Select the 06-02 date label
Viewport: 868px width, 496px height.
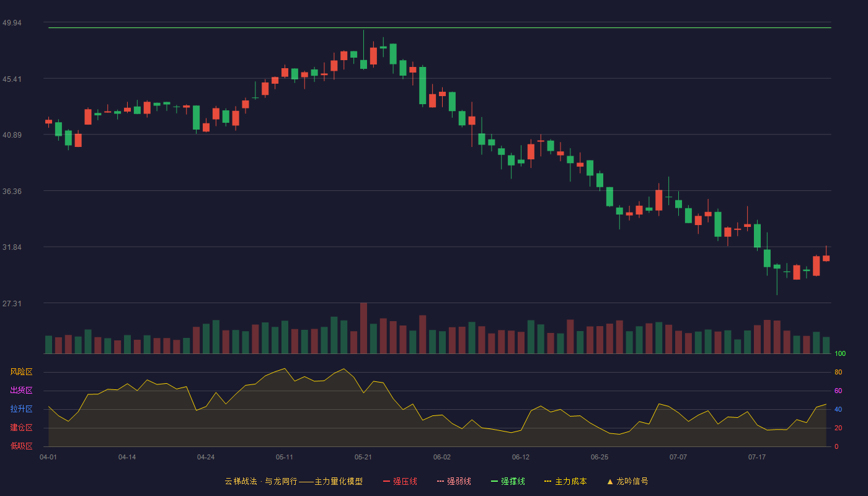[442, 457]
